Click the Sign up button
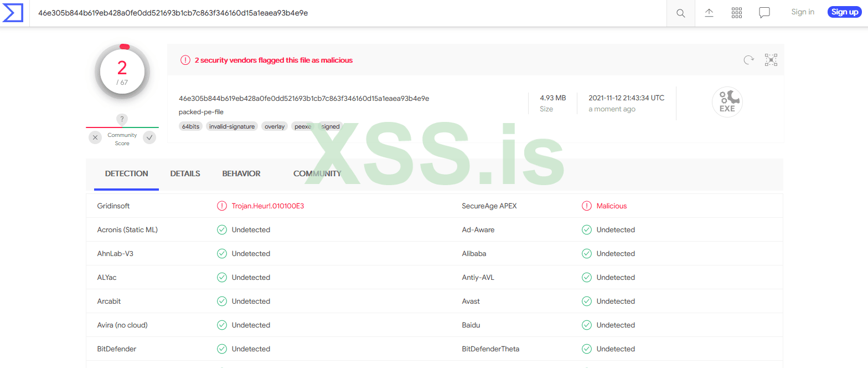Screen dimensions: 868x368 845,12
